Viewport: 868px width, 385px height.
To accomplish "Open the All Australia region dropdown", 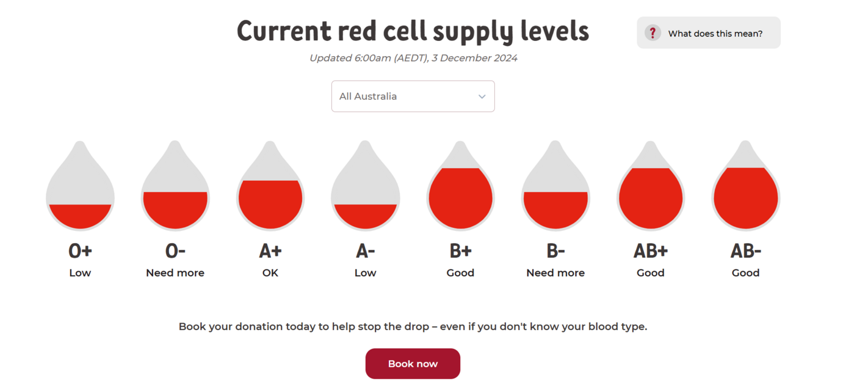I will pyautogui.click(x=413, y=96).
